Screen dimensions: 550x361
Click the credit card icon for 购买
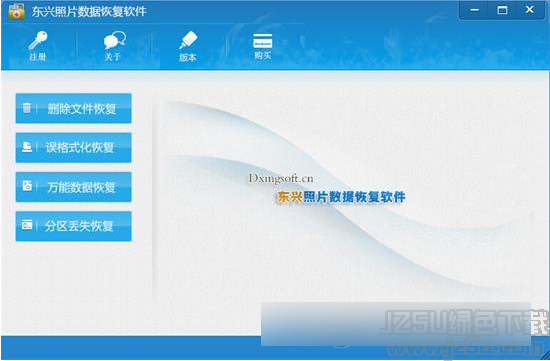tap(263, 41)
